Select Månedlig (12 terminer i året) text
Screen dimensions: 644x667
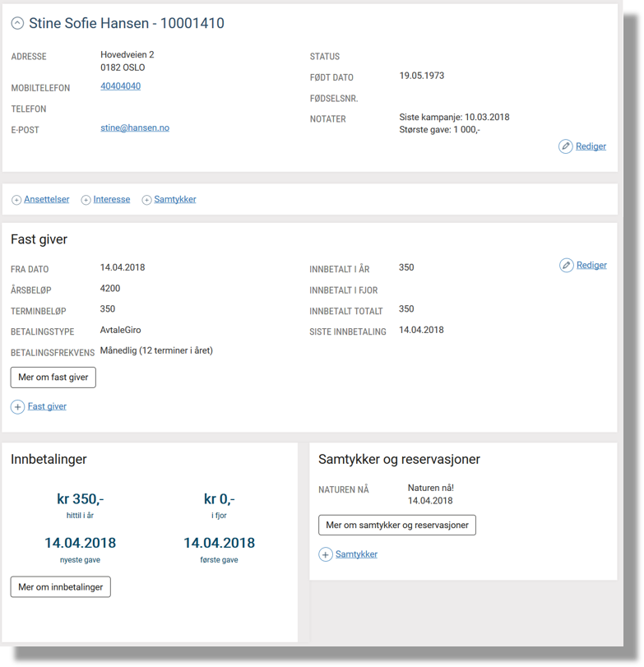coord(156,350)
